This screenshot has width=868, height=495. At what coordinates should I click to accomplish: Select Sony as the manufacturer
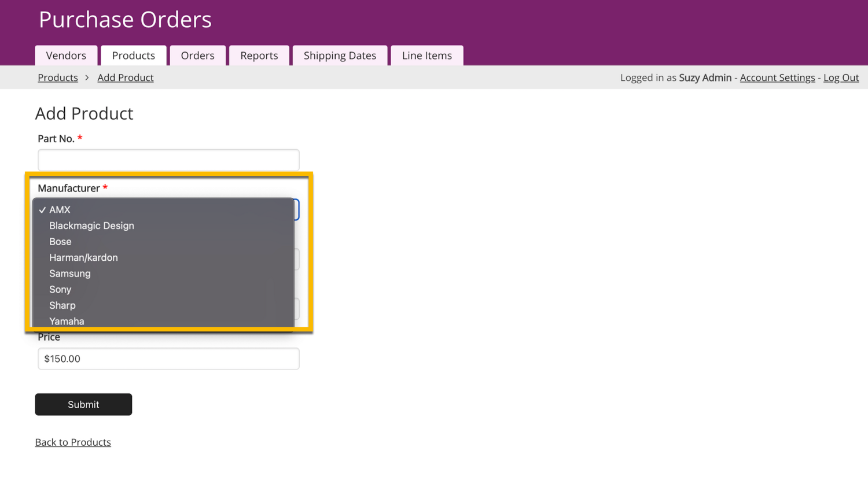pyautogui.click(x=60, y=289)
